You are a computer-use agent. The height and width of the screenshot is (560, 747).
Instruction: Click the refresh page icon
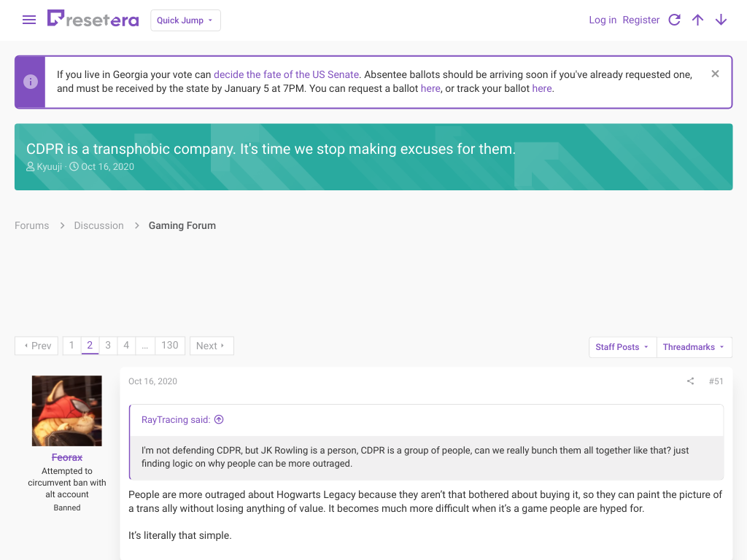674,20
